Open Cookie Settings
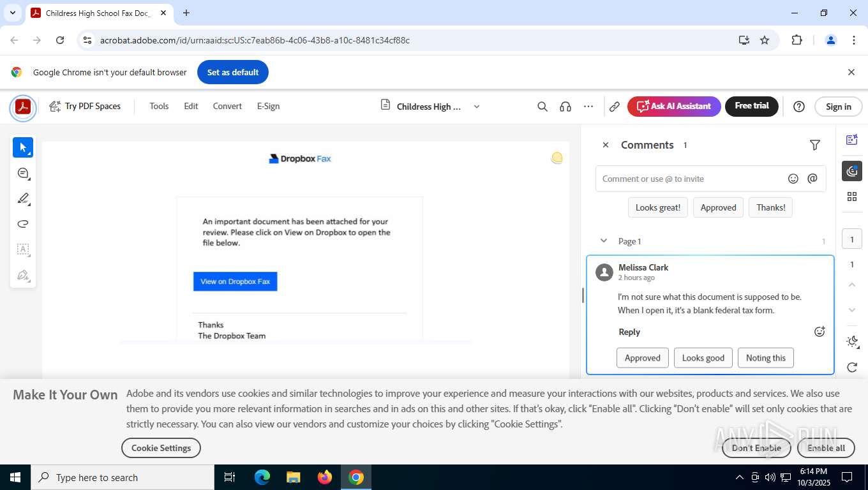 tap(161, 448)
